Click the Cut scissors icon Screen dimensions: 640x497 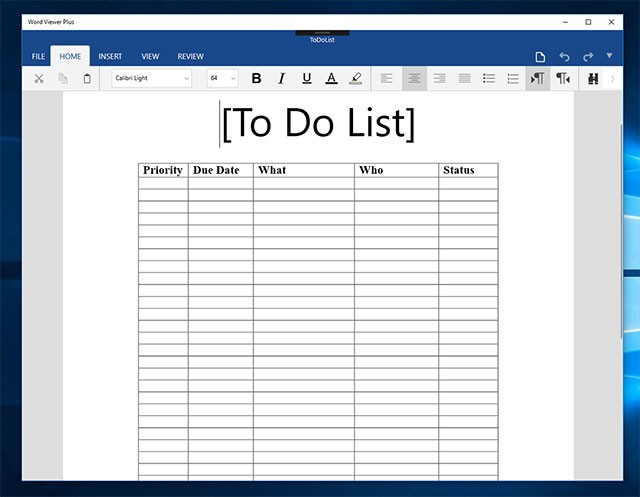pyautogui.click(x=39, y=78)
